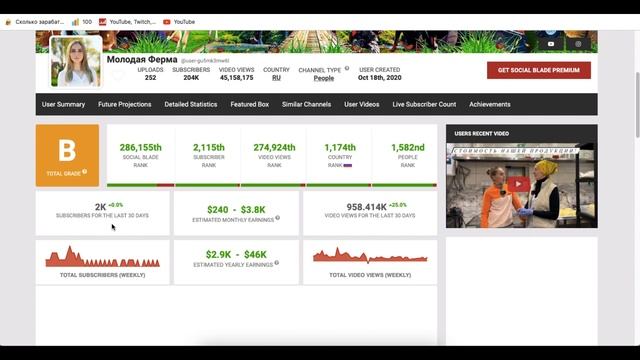The height and width of the screenshot is (360, 640).
Task: Open the Instagram icon link on the banner
Action: tap(578, 44)
